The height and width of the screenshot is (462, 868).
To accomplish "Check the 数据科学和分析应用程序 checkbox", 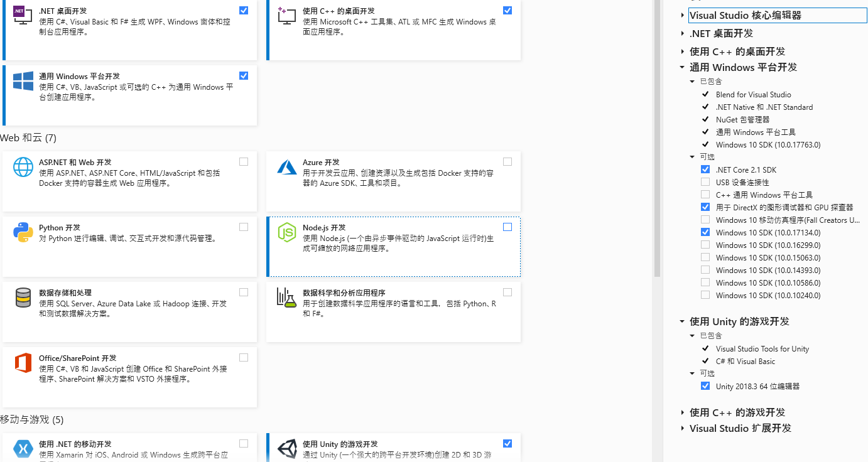I will click(507, 293).
